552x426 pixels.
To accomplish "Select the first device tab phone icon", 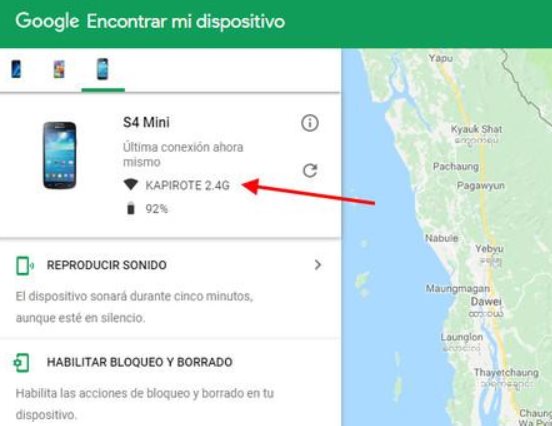I will click(16, 69).
